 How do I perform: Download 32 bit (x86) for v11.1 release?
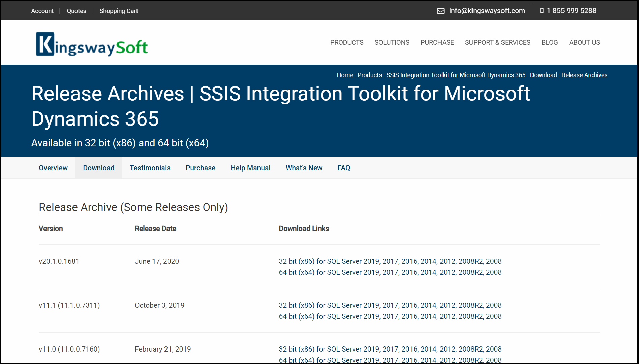390,305
